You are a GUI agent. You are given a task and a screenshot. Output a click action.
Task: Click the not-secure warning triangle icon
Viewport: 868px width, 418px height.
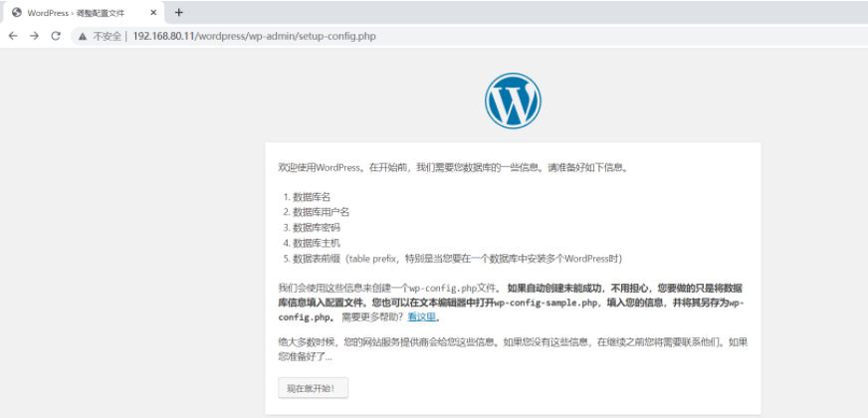click(x=84, y=36)
